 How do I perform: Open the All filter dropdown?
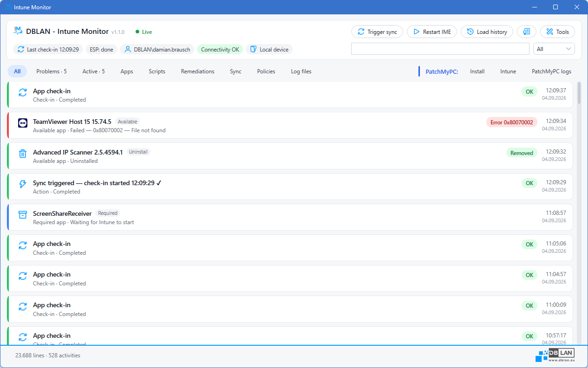[554, 49]
